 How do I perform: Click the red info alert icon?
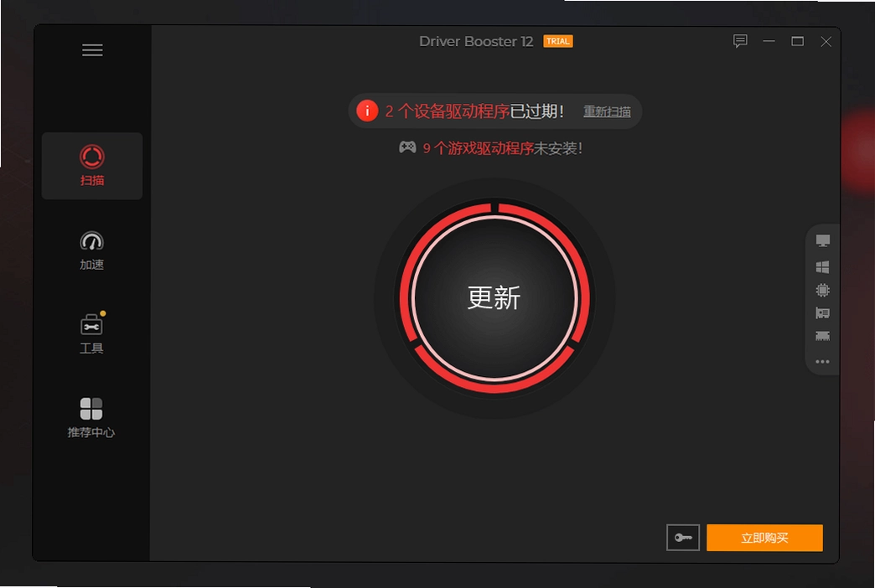pyautogui.click(x=367, y=111)
